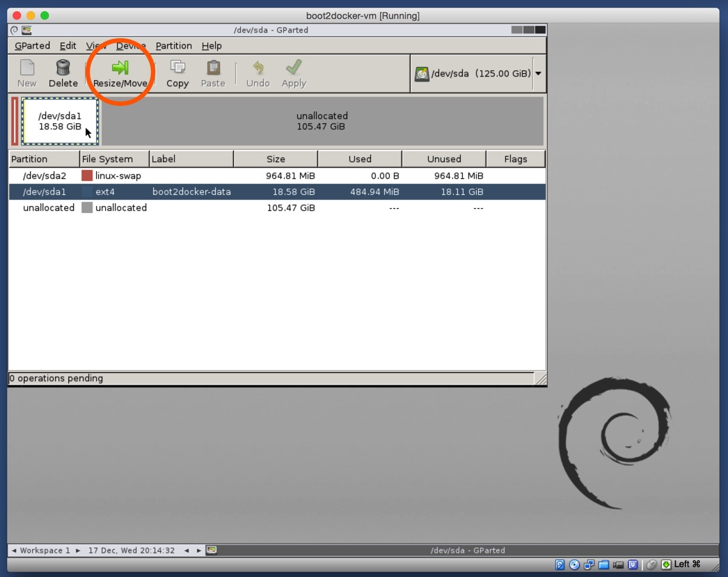Sort by the Unused column header
728x577 pixels.
pos(444,159)
